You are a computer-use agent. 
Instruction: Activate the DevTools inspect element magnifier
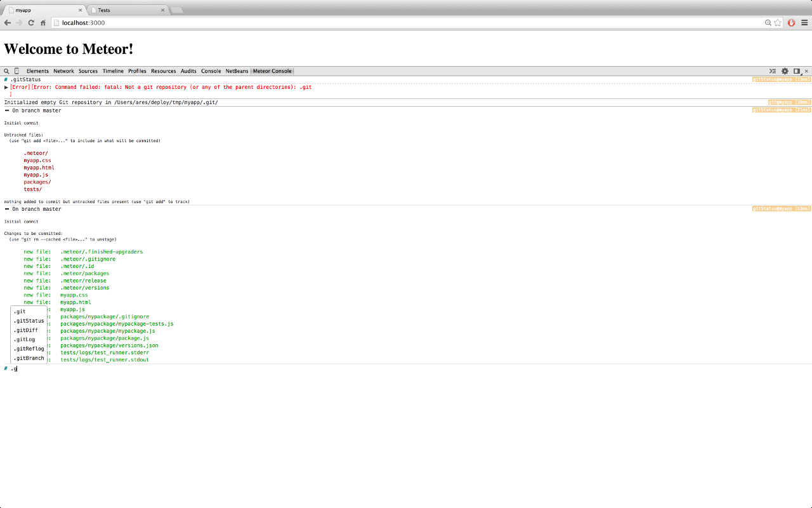6,71
